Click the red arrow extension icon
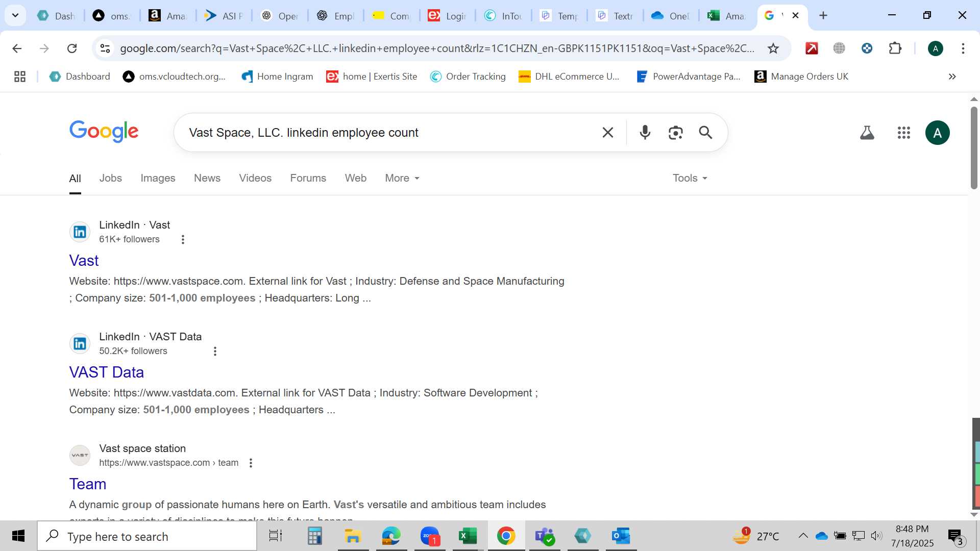980x551 pixels. click(x=812, y=48)
